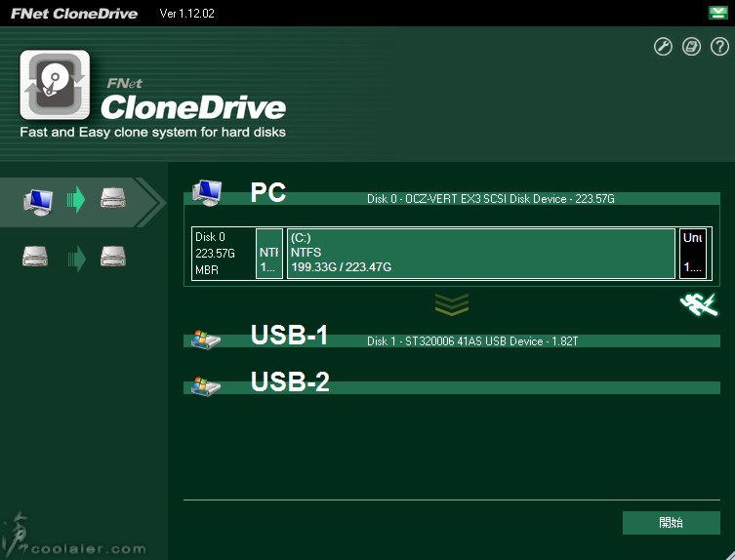The image size is (735, 560).
Task: Select the small NTFS reserved partition
Action: click(x=269, y=254)
